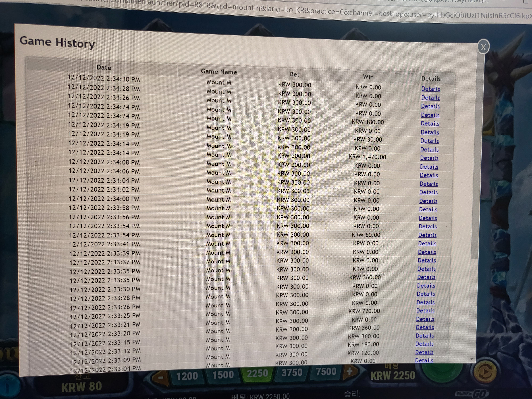Open Details for the 2:34:02 PM round

[x=429, y=192]
